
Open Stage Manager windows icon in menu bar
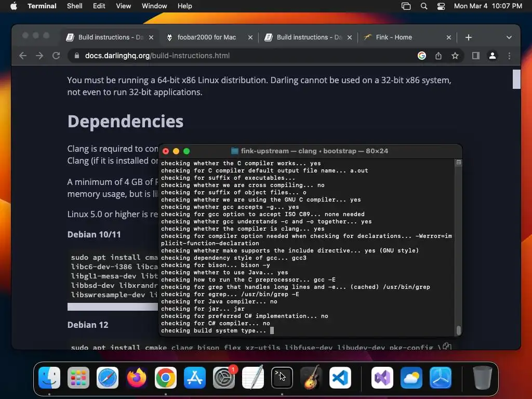point(406,6)
